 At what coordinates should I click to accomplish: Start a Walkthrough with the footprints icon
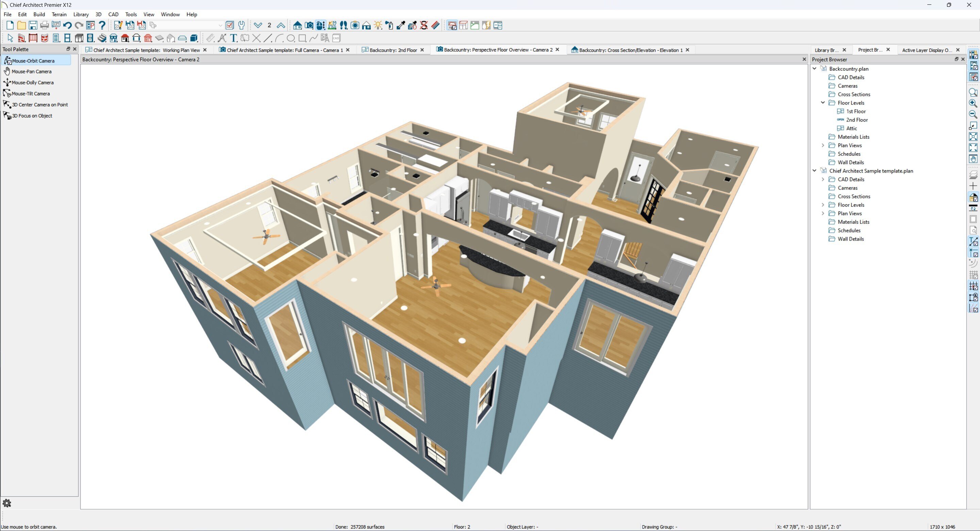(x=343, y=25)
